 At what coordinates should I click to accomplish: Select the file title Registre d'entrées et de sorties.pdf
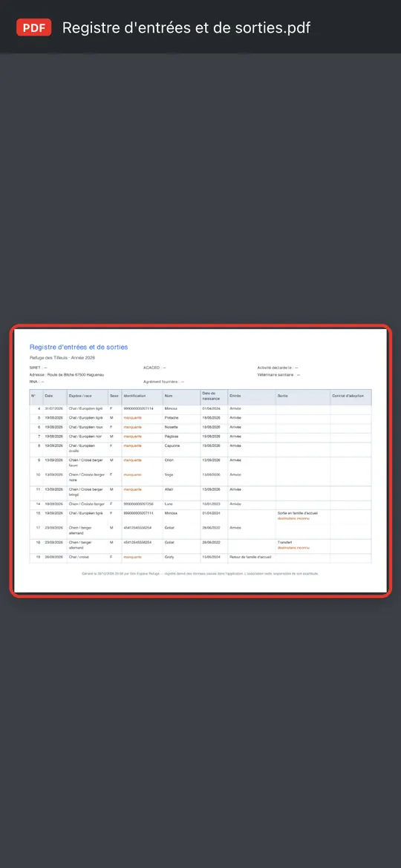pos(186,27)
